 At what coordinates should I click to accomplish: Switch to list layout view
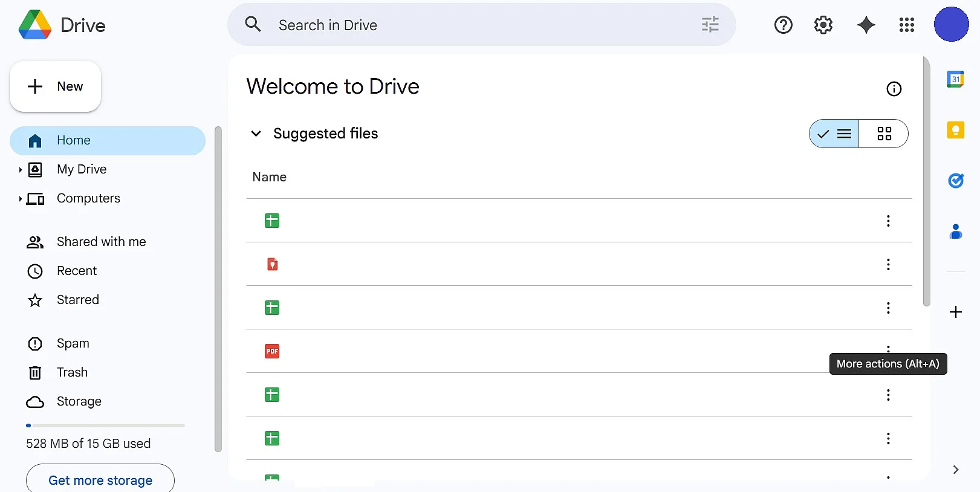(834, 134)
